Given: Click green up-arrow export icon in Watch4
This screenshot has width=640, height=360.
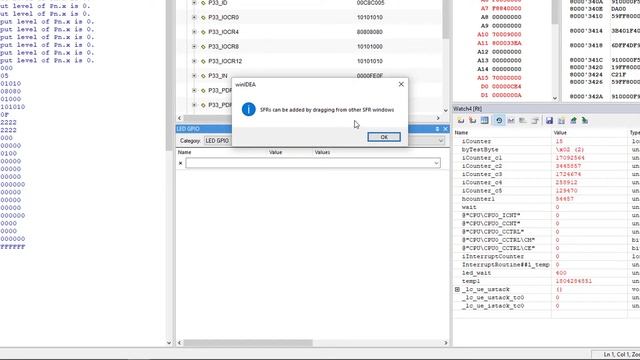Looking at the screenshot, I should pos(573,120).
